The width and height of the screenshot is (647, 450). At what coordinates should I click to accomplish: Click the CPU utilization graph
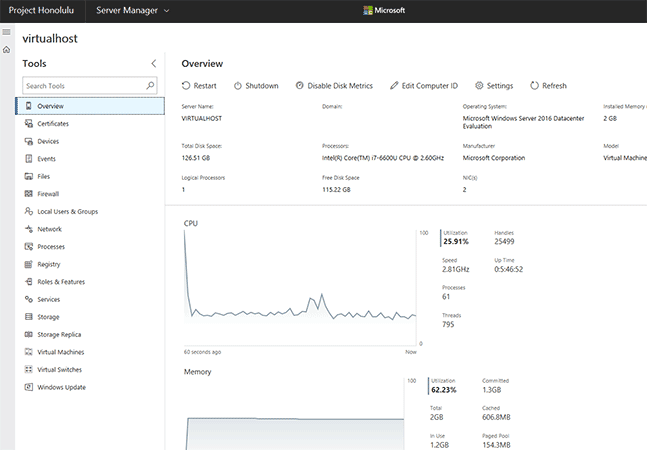point(300,287)
